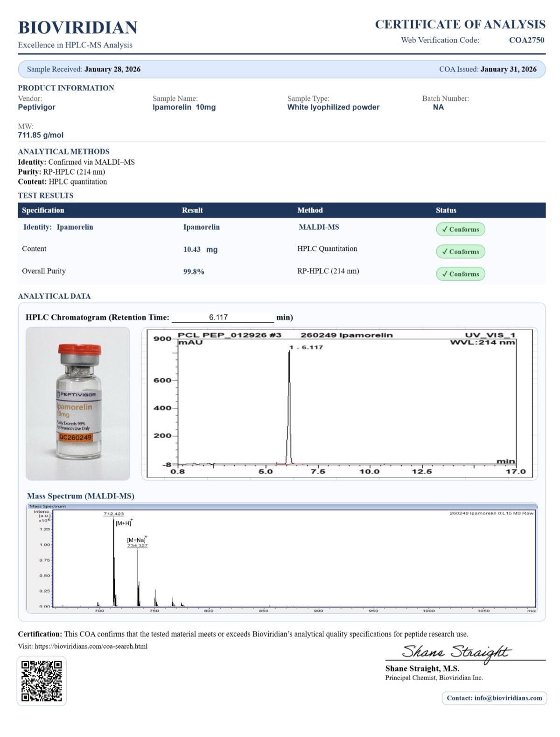Click the Content row Conforms badge

460,251
